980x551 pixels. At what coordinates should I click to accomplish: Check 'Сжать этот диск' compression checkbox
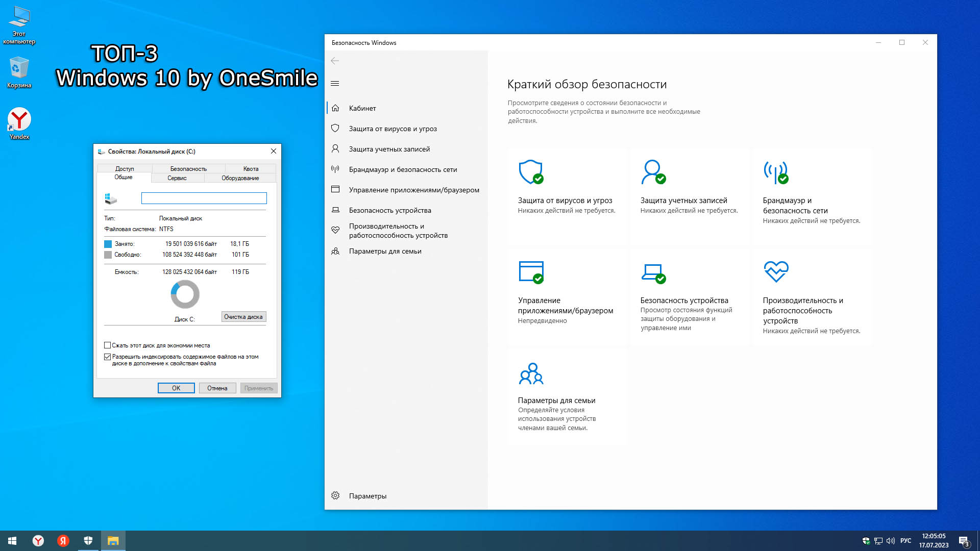[108, 345]
